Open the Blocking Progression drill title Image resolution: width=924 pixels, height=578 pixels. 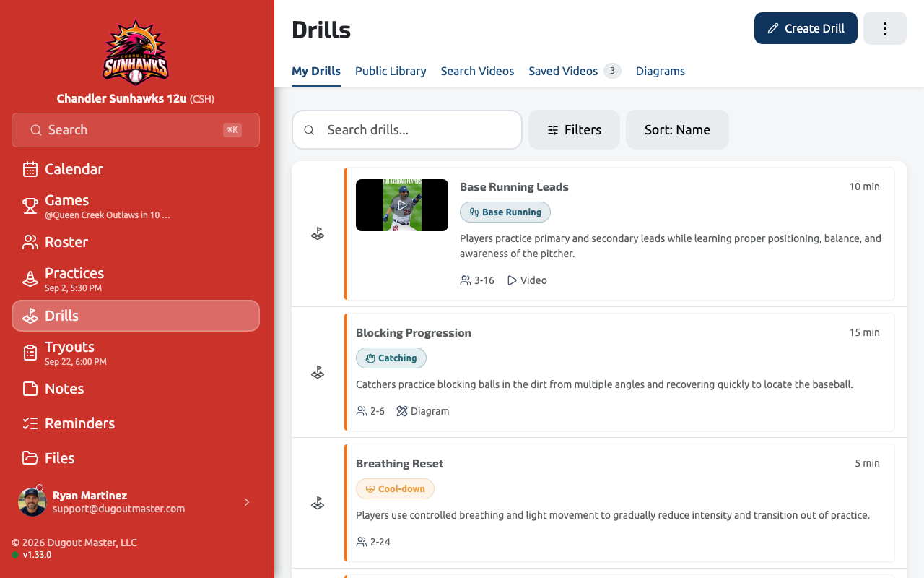(x=414, y=332)
